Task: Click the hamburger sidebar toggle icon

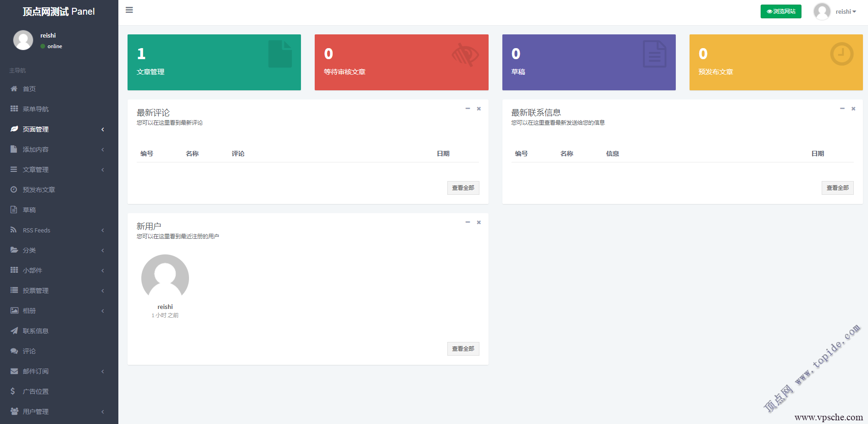Action: point(129,10)
